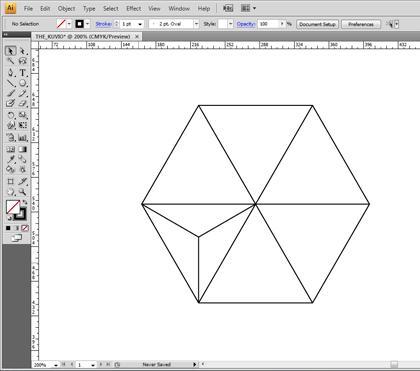This screenshot has width=420, height=371.
Task: Select the Symbol Sprayer tool
Action: coord(11,137)
